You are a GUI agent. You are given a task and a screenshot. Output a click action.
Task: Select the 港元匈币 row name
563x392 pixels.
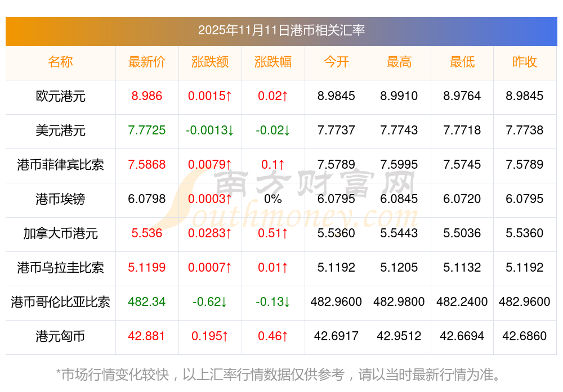[x=60, y=336]
